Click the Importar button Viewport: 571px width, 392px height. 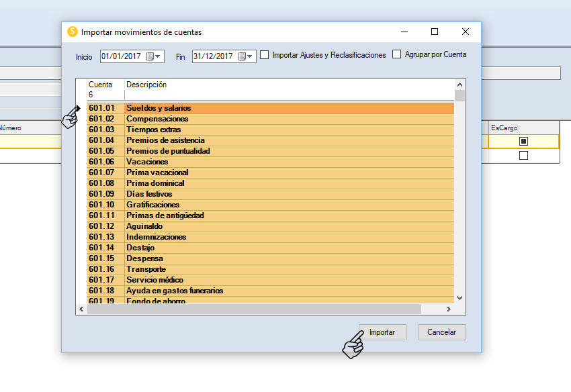point(382,332)
